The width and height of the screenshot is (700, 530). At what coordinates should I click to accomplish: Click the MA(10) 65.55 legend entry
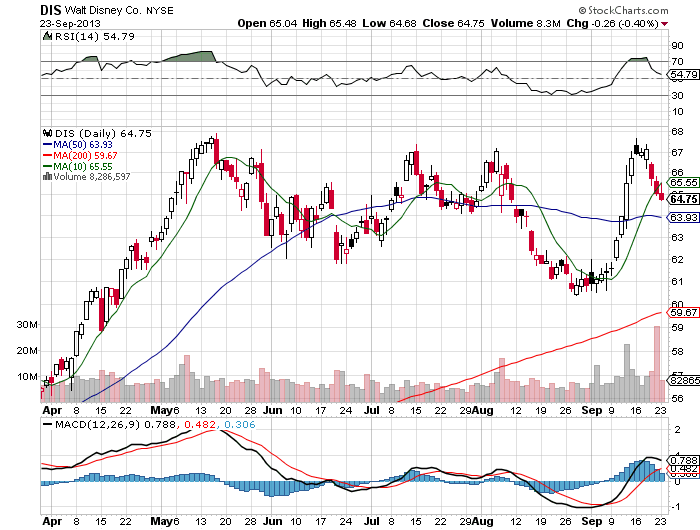pos(83,167)
